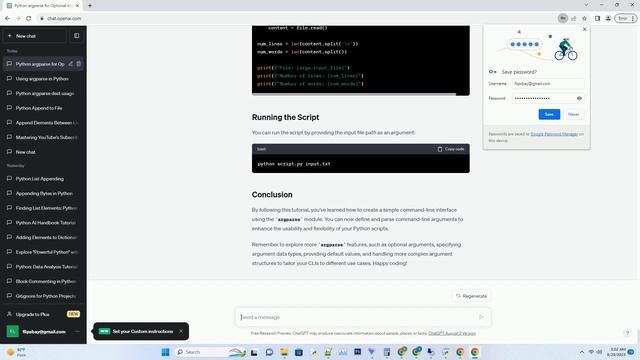Open the 'Appending Bytes in Python' chat

(x=43, y=193)
